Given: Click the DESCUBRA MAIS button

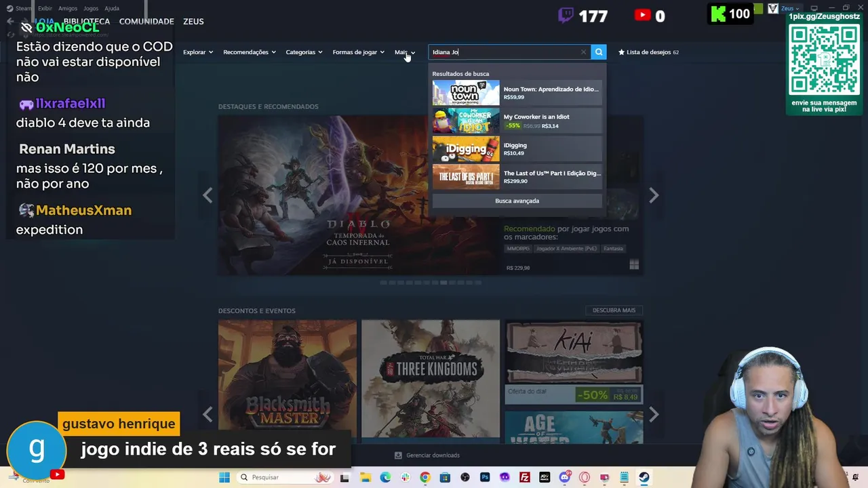Looking at the screenshot, I should tap(614, 310).
